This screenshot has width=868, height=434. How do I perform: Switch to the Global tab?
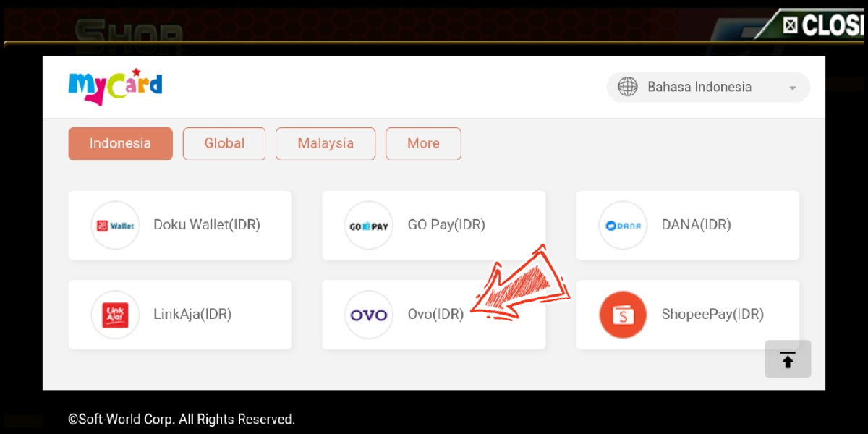(224, 143)
